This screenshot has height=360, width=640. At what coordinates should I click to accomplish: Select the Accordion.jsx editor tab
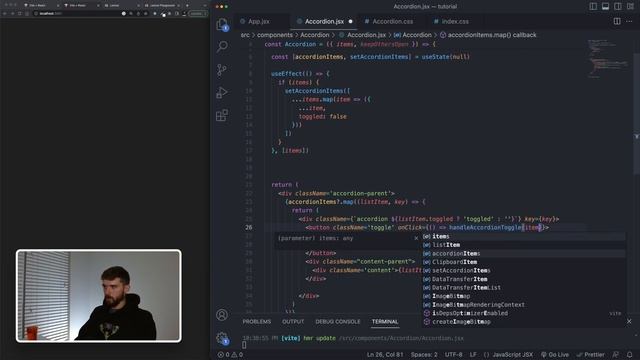(324, 21)
